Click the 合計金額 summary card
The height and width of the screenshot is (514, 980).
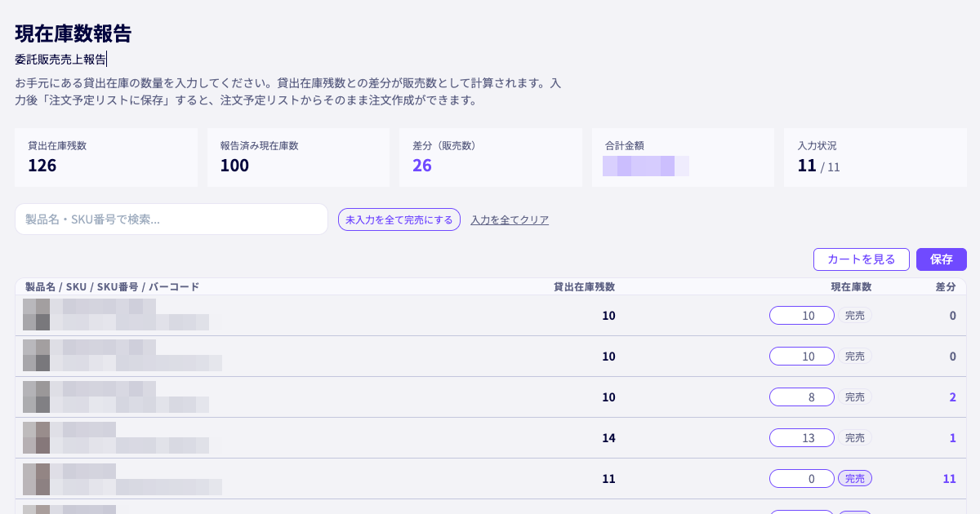tap(684, 157)
